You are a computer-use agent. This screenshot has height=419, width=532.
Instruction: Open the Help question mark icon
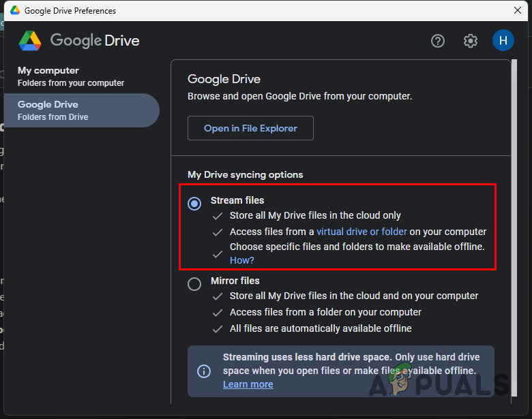click(438, 41)
